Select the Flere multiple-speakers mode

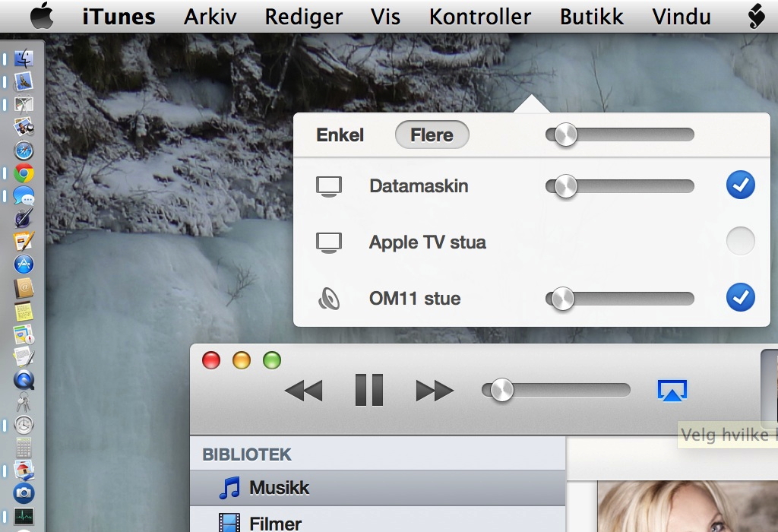click(x=432, y=135)
